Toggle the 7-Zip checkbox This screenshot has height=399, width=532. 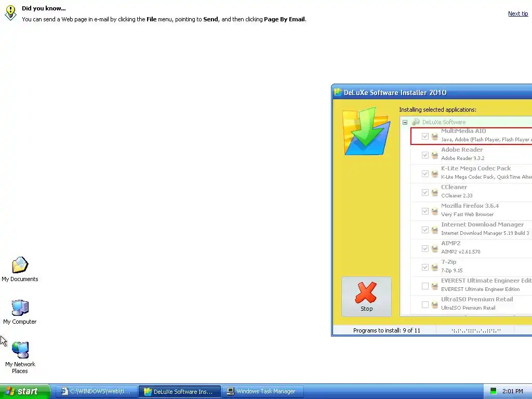pos(425,267)
